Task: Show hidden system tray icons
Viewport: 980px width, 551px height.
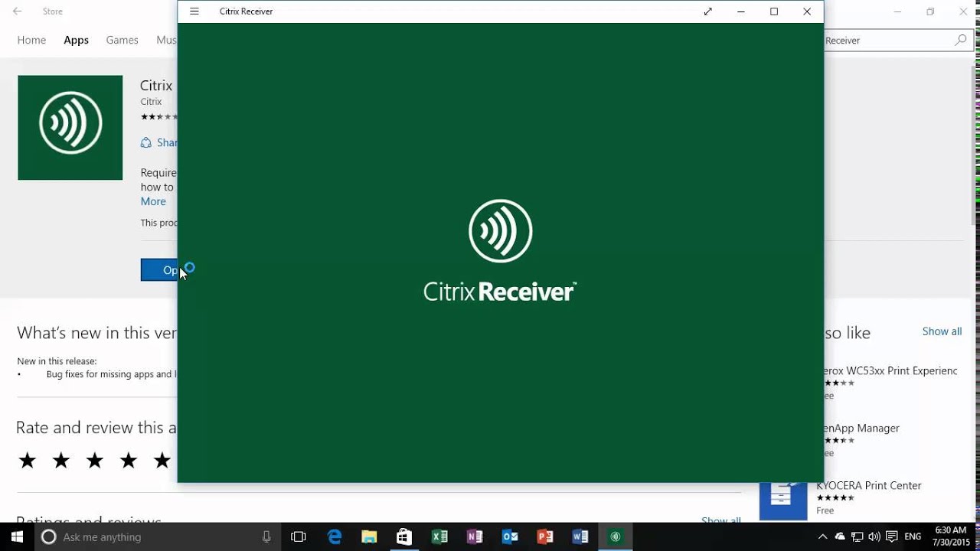Action: tap(823, 536)
